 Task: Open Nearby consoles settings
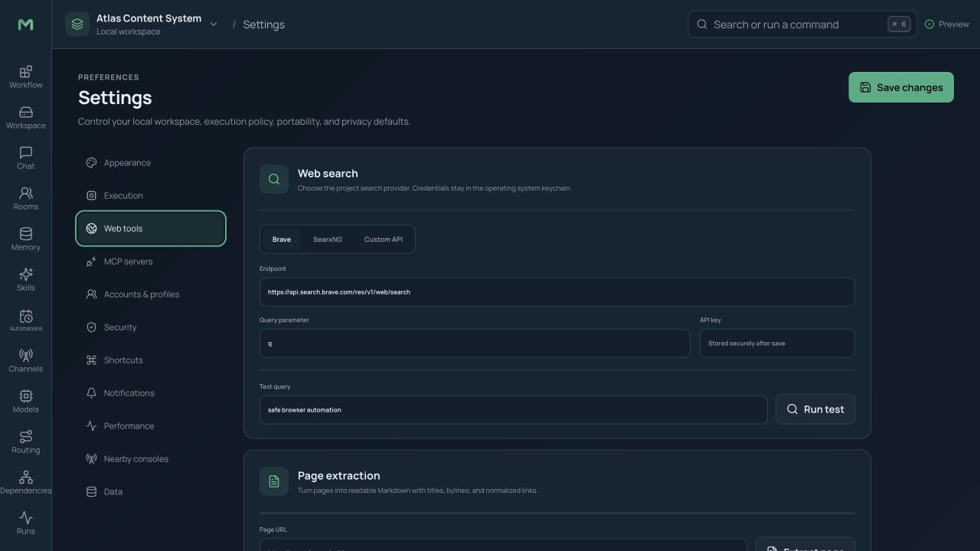tap(151, 459)
